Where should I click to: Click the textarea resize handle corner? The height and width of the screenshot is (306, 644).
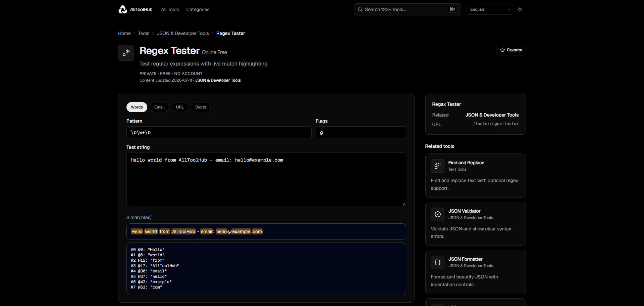(404, 204)
